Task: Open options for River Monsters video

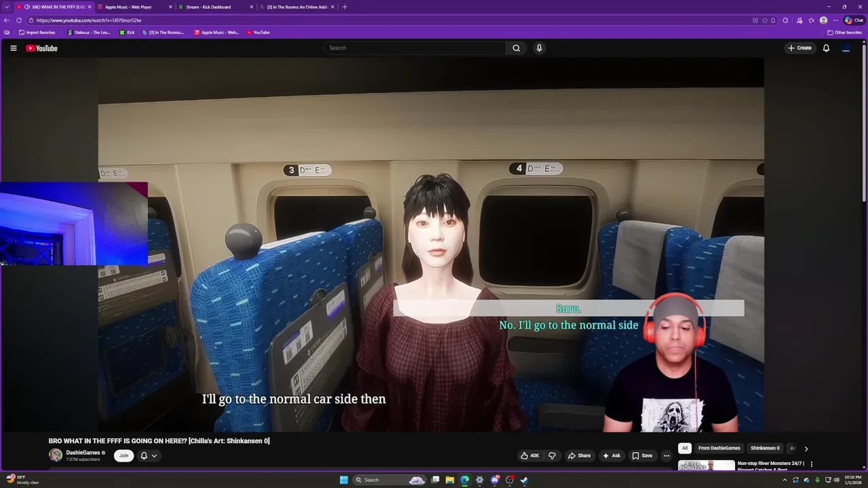Action: 811,464
